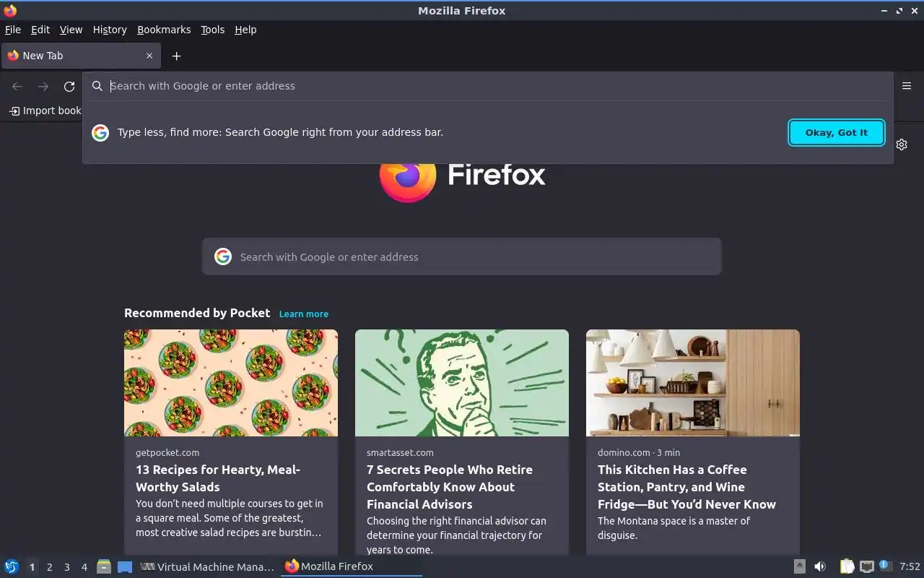Open the file manager taskbar icon
924x578 pixels.
point(104,566)
